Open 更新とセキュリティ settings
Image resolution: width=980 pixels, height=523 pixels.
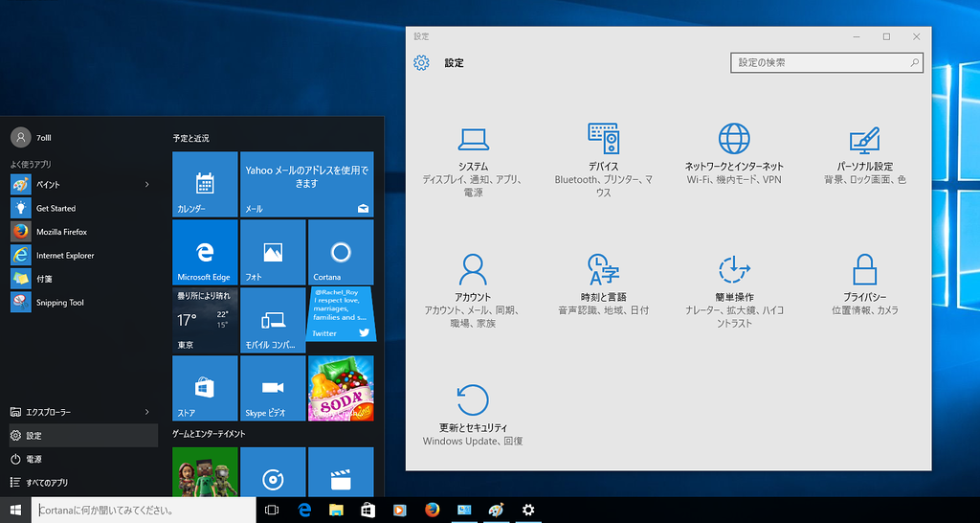coord(473,416)
